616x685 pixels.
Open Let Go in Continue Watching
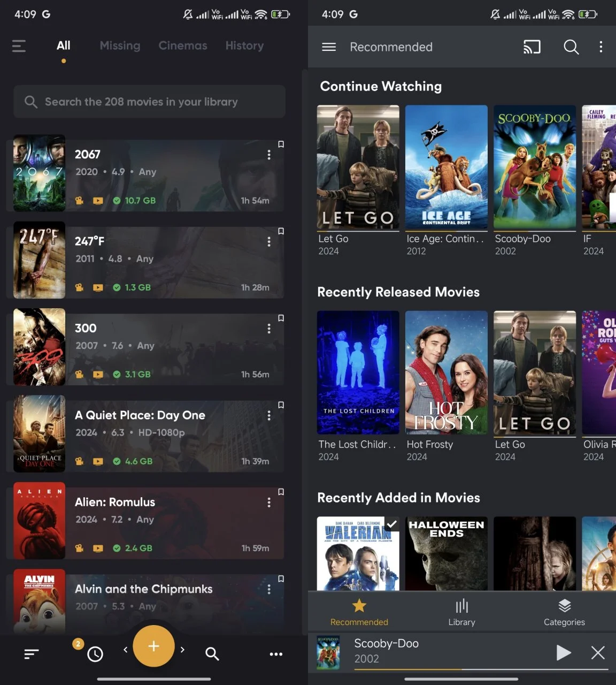(x=358, y=168)
